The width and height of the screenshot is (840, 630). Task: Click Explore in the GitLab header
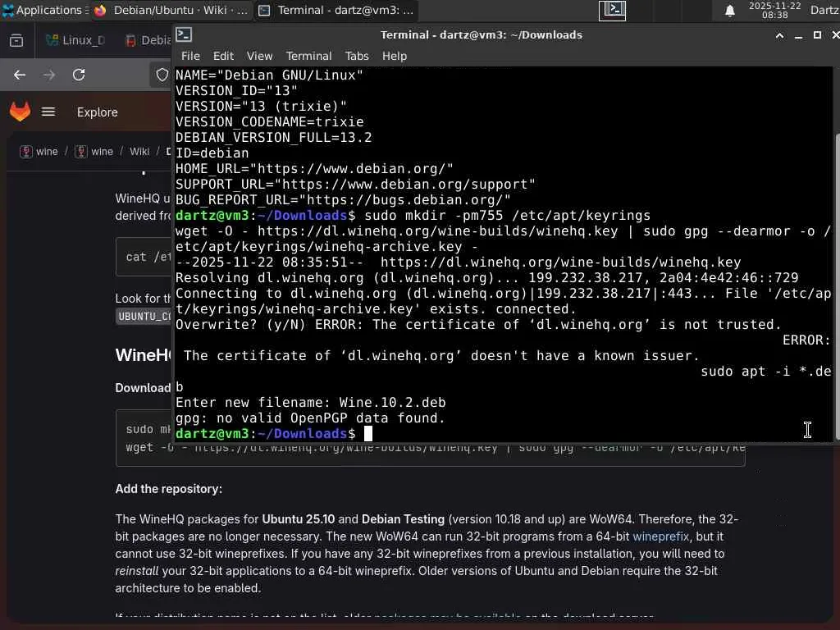point(97,112)
